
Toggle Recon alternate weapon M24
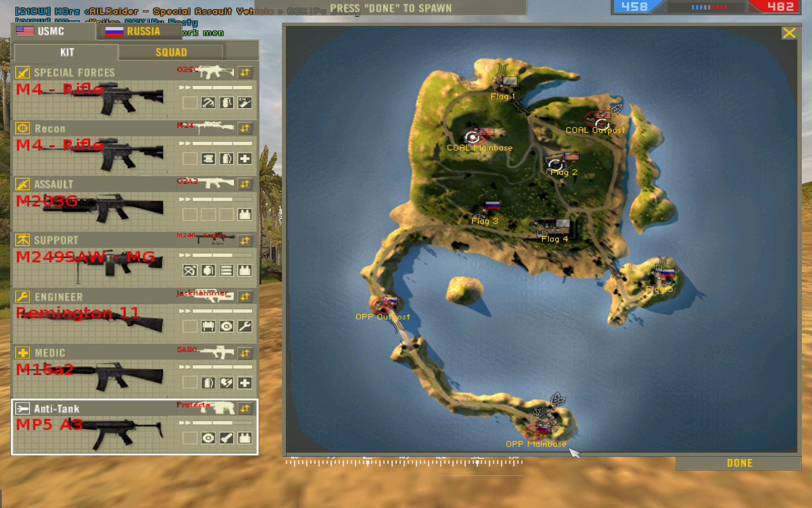pos(245,128)
